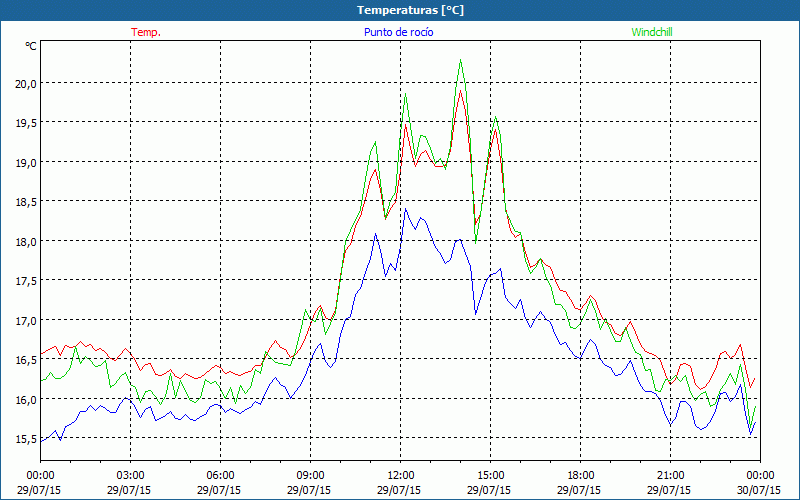Select the red Temp. legend label
Viewport: 800px width, 500px height.
pos(146,32)
